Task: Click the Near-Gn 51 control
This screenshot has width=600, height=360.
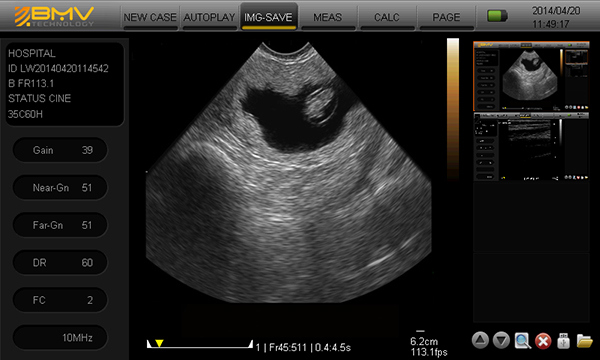Action: click(60, 187)
